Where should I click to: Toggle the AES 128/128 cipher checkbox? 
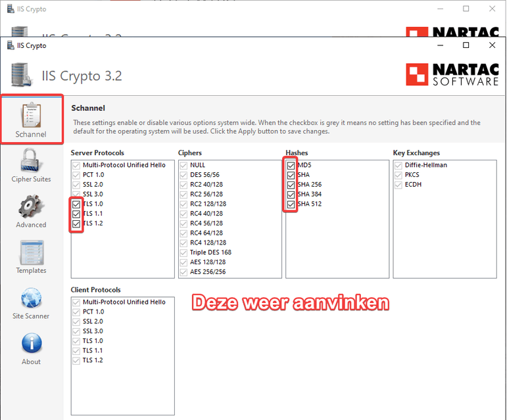click(183, 262)
